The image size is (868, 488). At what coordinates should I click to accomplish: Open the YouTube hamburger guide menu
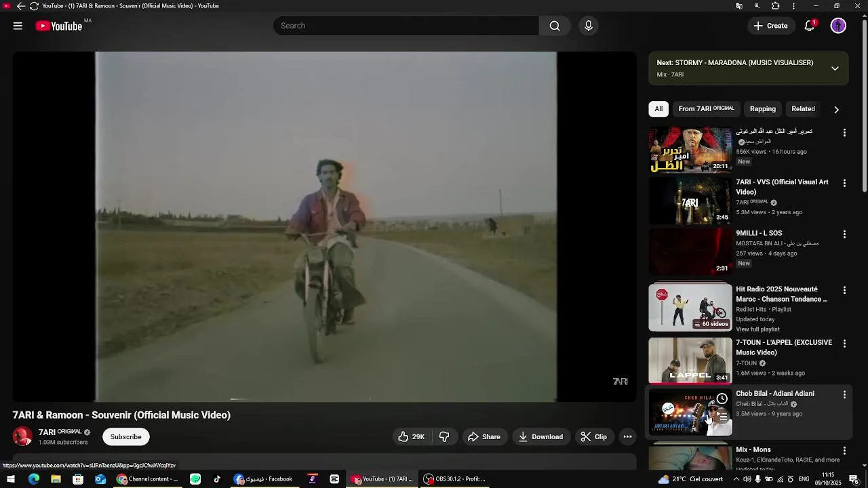(x=18, y=26)
